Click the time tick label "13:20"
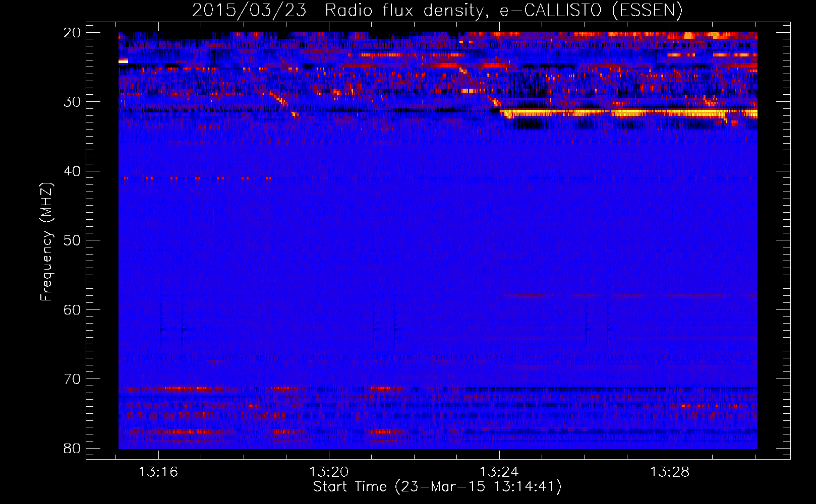 329,472
